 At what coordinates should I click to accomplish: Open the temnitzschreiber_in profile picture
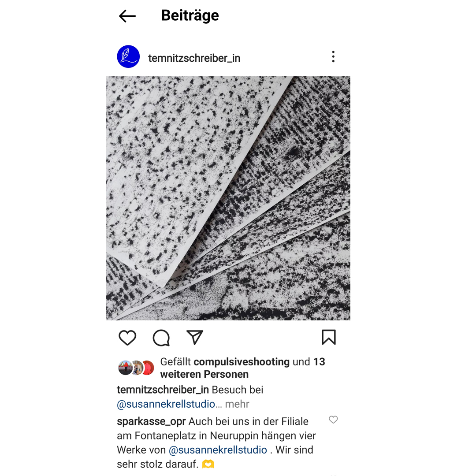(x=128, y=57)
